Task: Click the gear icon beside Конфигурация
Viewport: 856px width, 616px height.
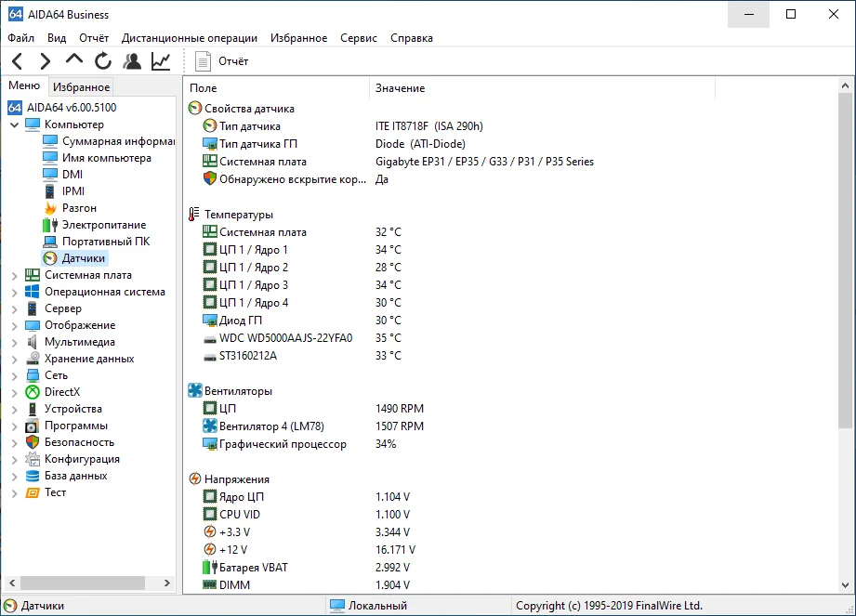Action: click(x=33, y=459)
